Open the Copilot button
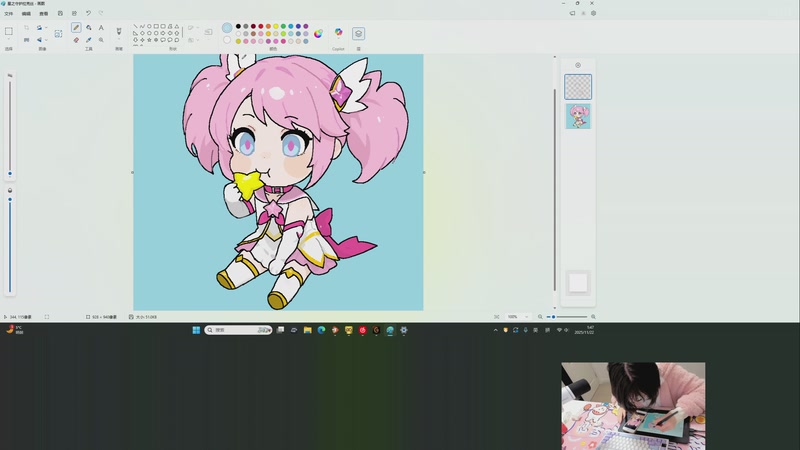Viewport: 800px width, 450px height. tap(338, 32)
